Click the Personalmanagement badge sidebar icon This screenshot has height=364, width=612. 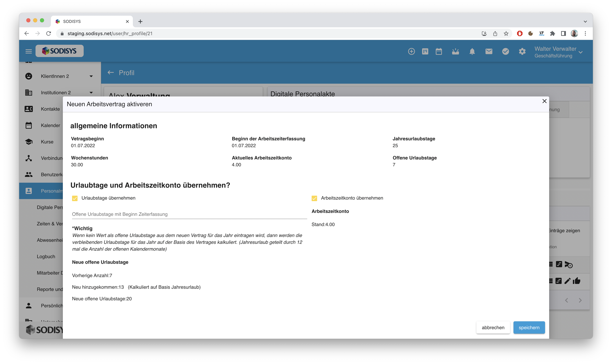point(29,191)
